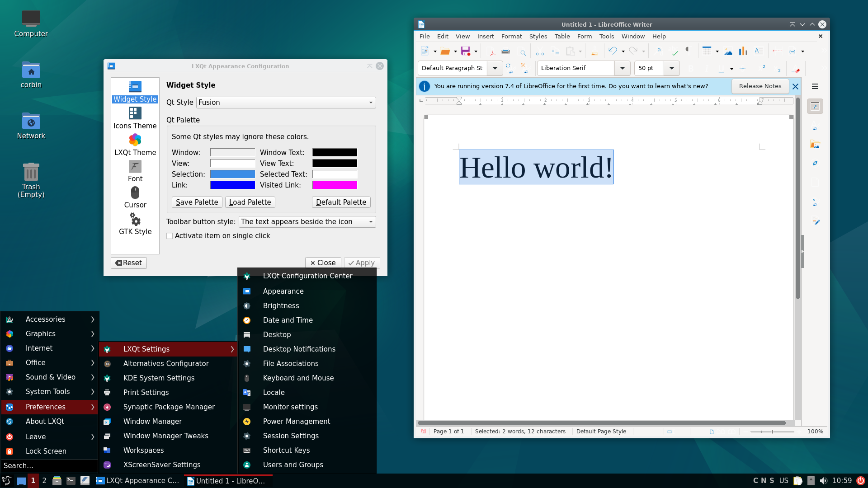Screen dimensions: 868x488
Task: Click the application menu Search field
Action: [49, 465]
